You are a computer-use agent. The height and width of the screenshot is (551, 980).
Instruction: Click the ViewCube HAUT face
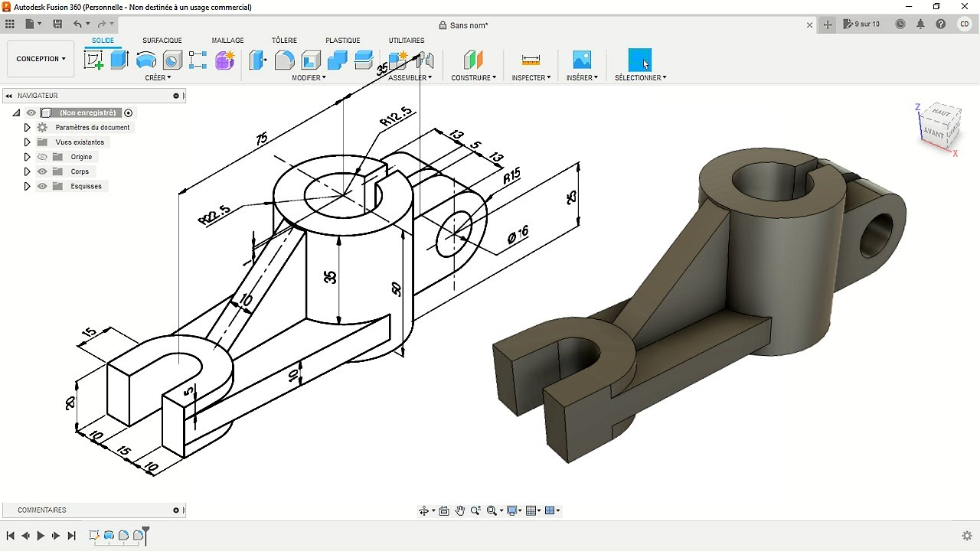(x=941, y=113)
